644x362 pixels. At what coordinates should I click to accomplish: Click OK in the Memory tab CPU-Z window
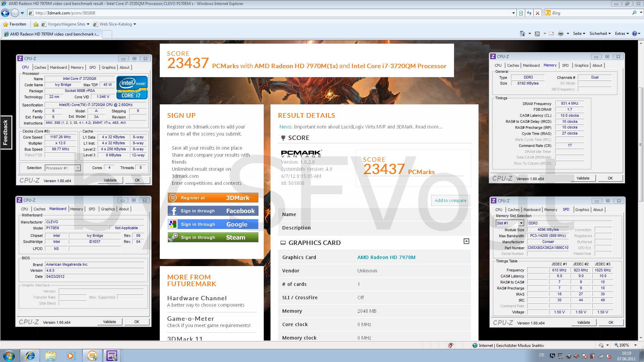(x=610, y=178)
